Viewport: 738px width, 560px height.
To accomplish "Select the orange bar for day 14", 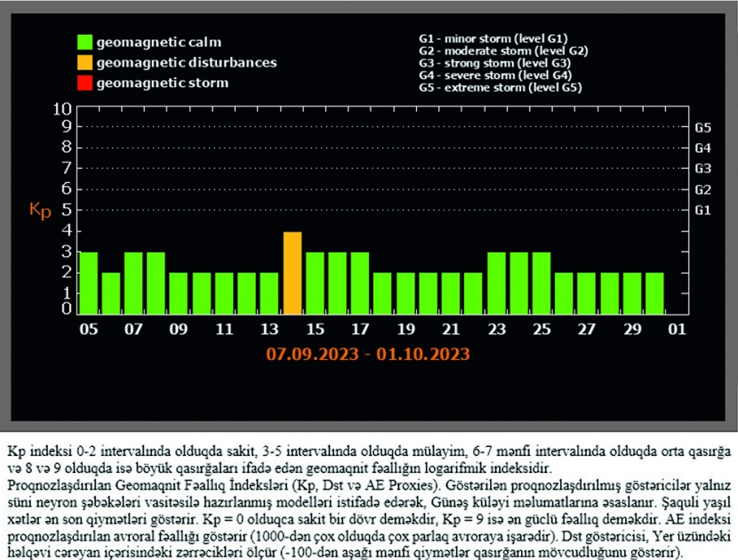I will (x=293, y=273).
